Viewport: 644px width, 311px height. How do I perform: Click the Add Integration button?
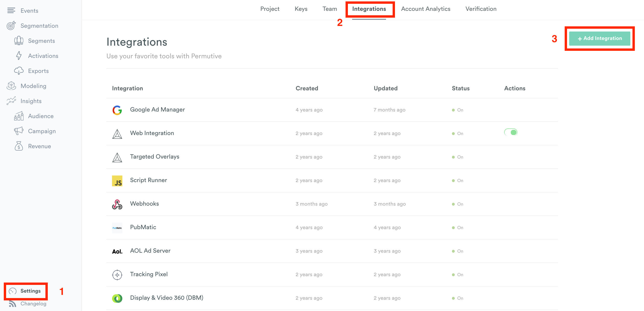tap(600, 39)
